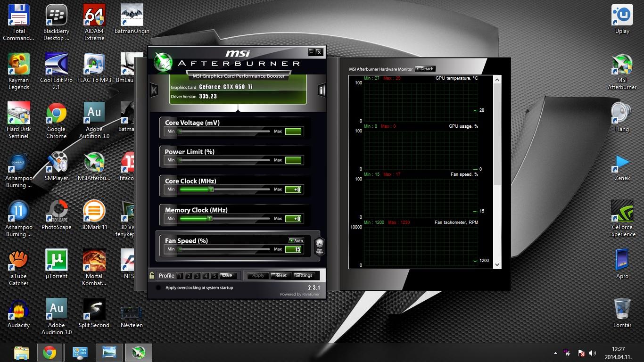The image size is (644, 362).
Task: Select profile slot 4
Action: pyautogui.click(x=206, y=276)
